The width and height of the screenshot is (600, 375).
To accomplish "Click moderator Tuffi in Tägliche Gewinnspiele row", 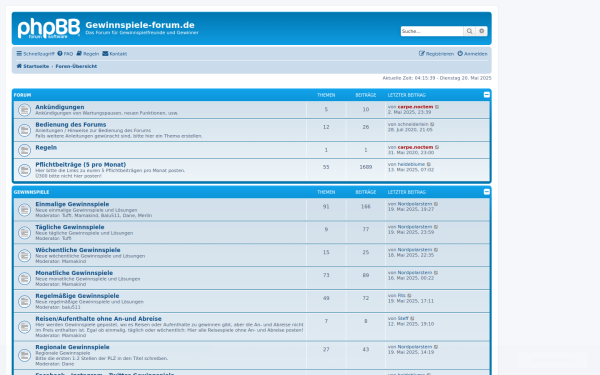I will point(67,238).
